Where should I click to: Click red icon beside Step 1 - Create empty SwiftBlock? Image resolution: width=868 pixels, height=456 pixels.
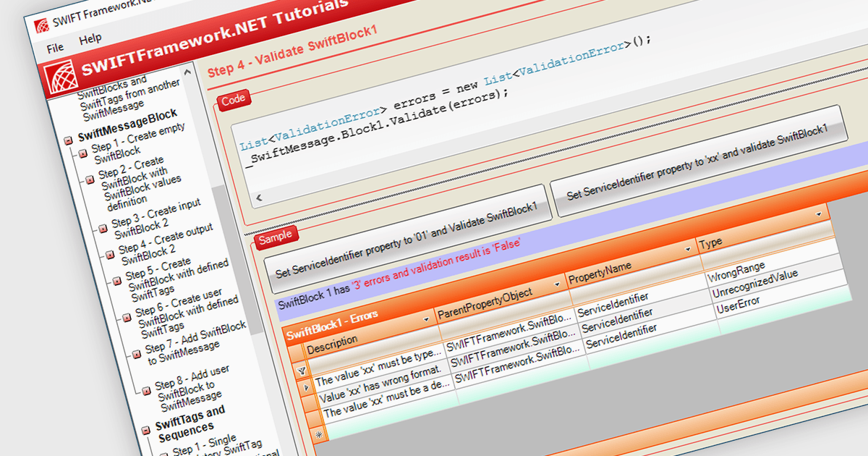84,153
